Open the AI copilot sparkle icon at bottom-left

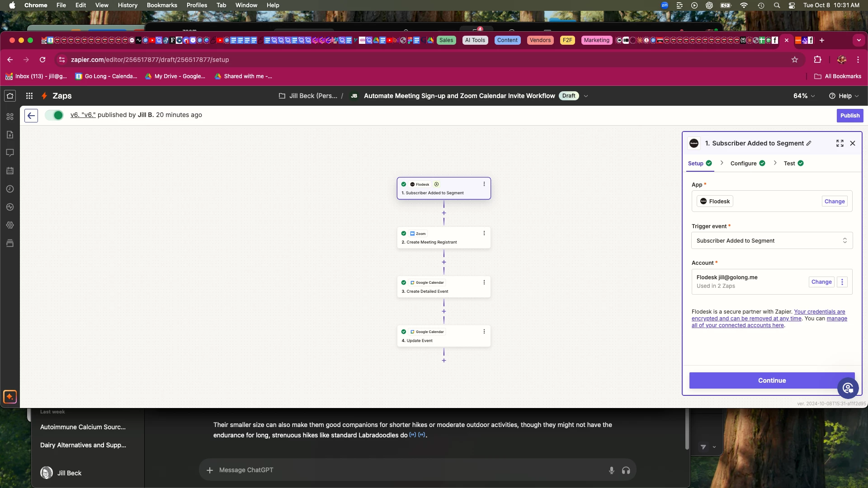tap(10, 397)
